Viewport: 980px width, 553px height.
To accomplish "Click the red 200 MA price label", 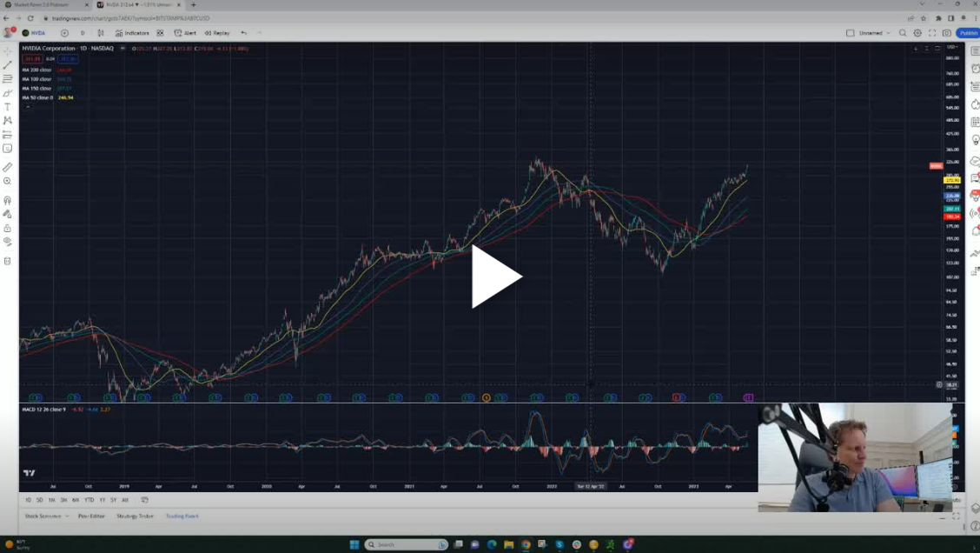I will tap(952, 217).
